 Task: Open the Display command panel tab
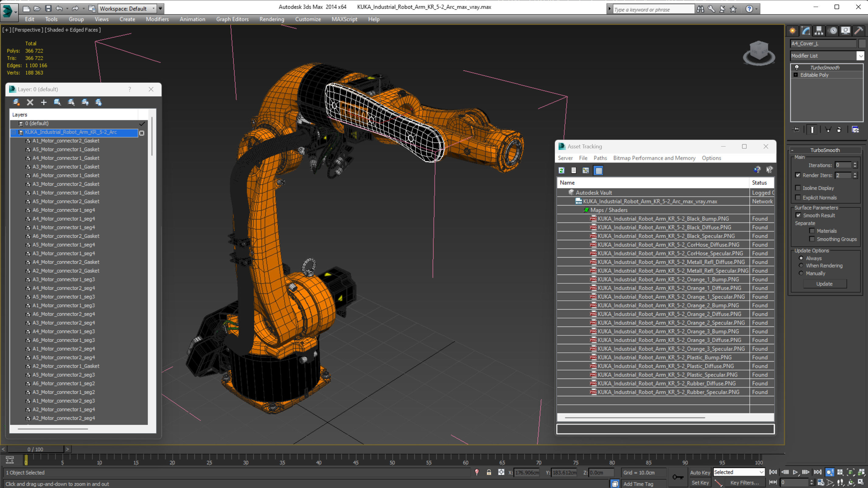(845, 31)
